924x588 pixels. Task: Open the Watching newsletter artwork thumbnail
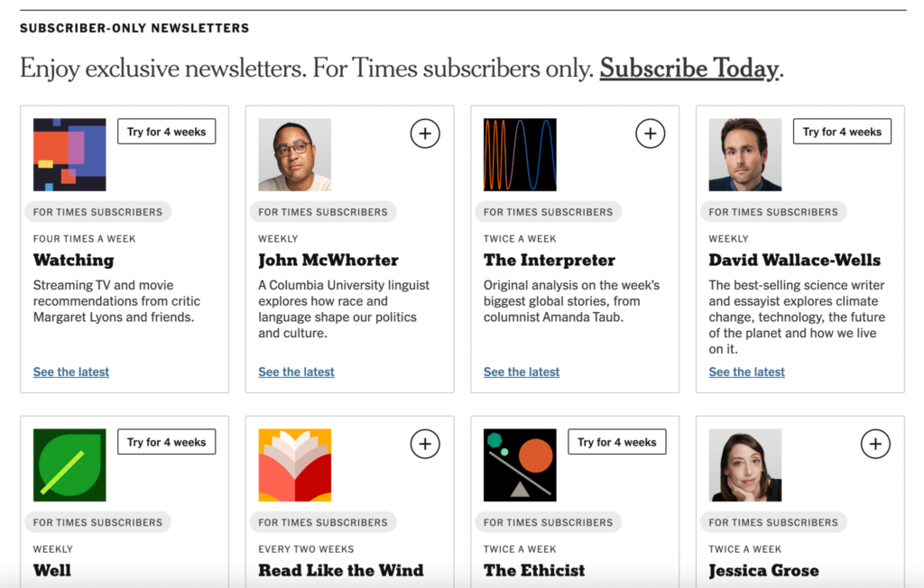(x=68, y=154)
